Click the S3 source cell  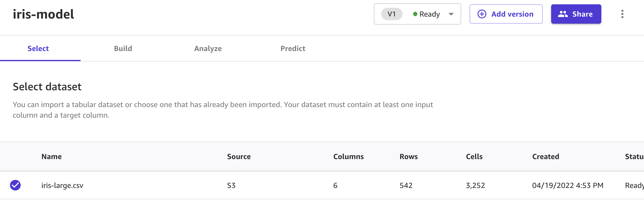tap(231, 185)
